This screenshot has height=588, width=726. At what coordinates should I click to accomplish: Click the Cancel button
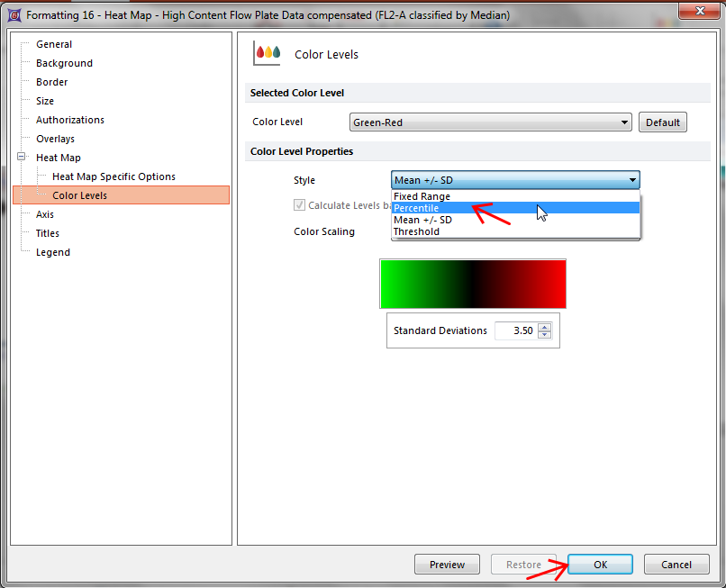676,565
